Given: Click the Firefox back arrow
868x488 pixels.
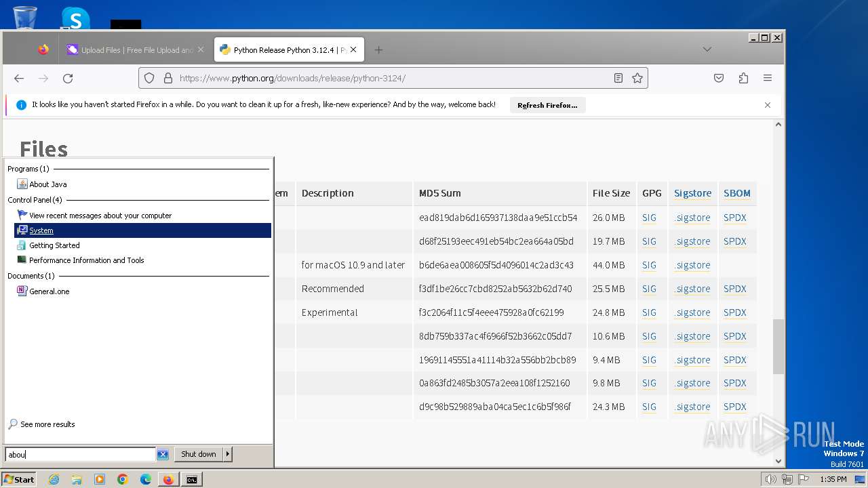Looking at the screenshot, I should [19, 78].
